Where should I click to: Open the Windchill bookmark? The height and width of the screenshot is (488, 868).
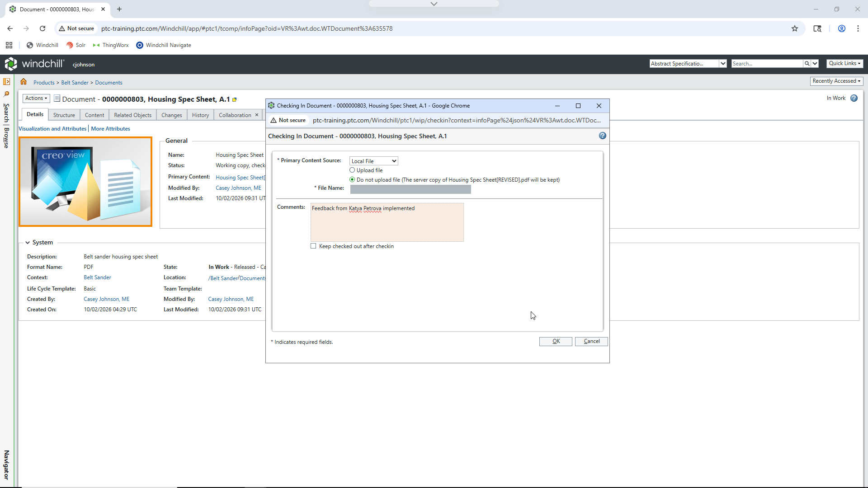(42, 45)
